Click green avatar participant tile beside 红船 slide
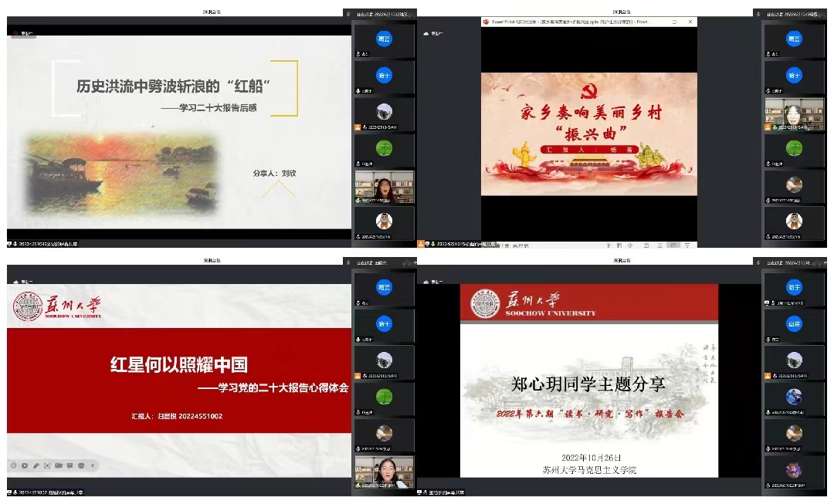834x504 pixels. [x=384, y=147]
